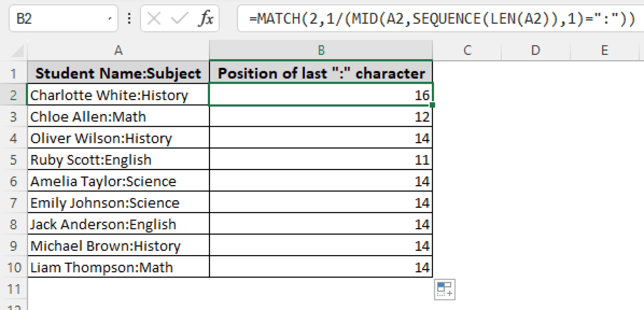Select cell B10 showing value 14
The height and width of the screenshot is (310, 644).
click(x=321, y=267)
